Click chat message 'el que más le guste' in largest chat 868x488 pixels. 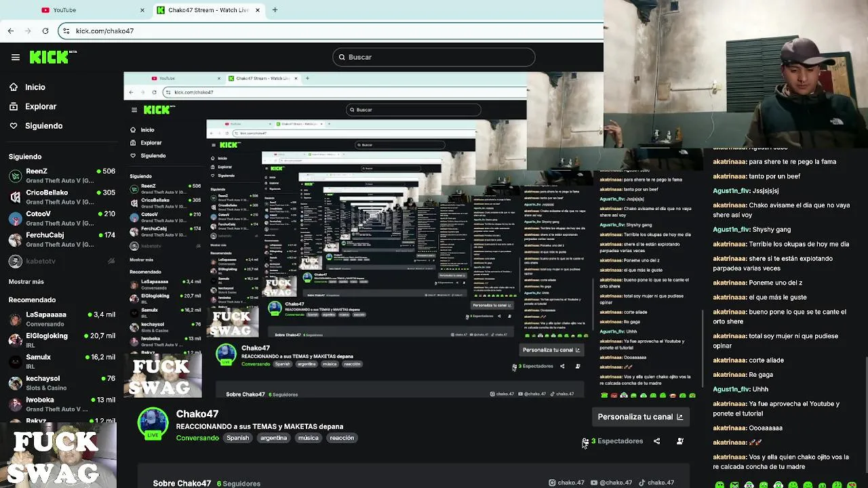point(778,297)
